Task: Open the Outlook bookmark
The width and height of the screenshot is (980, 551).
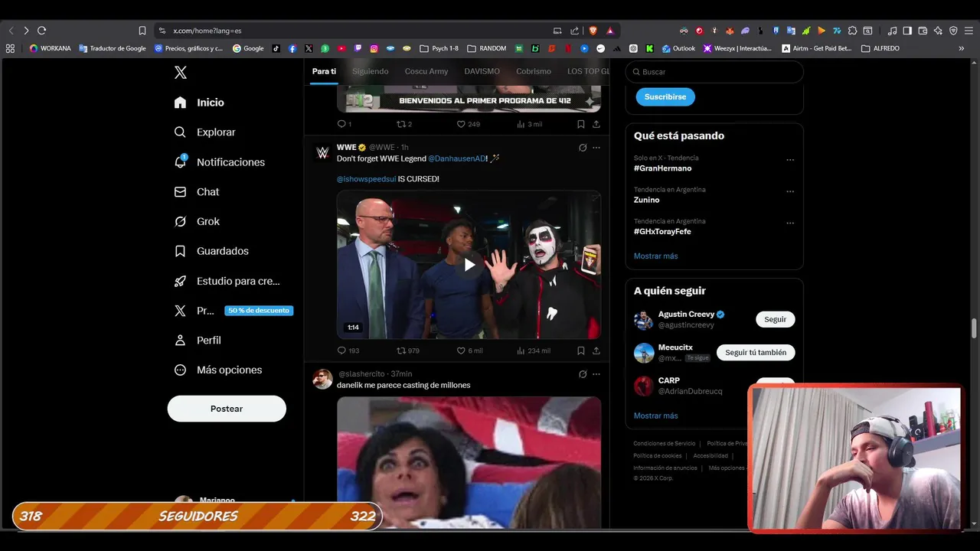Action: 678,48
